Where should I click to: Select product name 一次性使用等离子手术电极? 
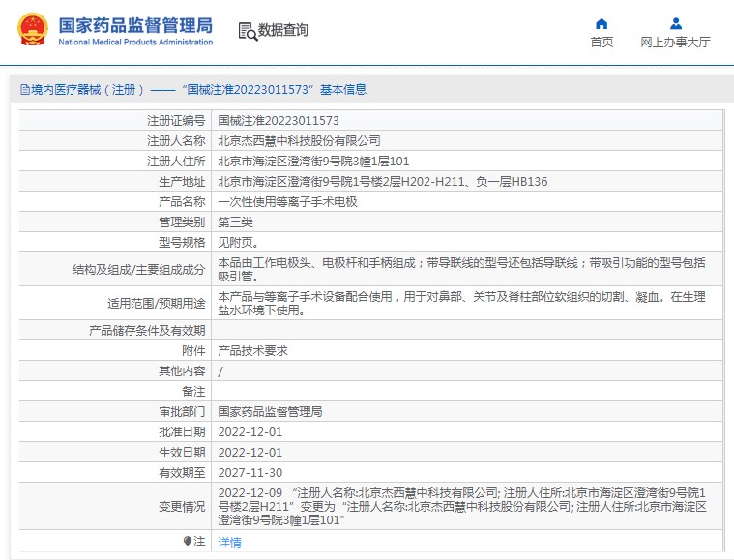(x=287, y=202)
